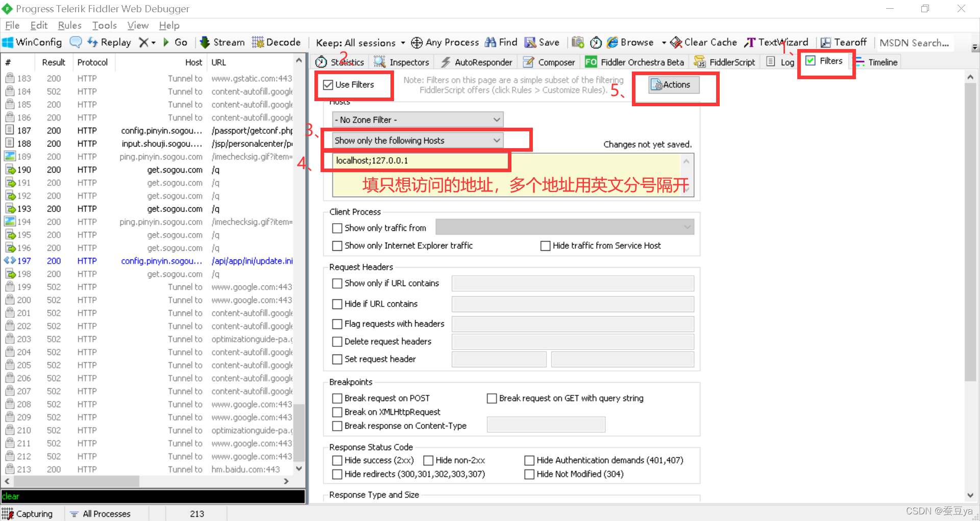Check Hide success (2xx)
The height and width of the screenshot is (521, 980).
click(x=337, y=461)
